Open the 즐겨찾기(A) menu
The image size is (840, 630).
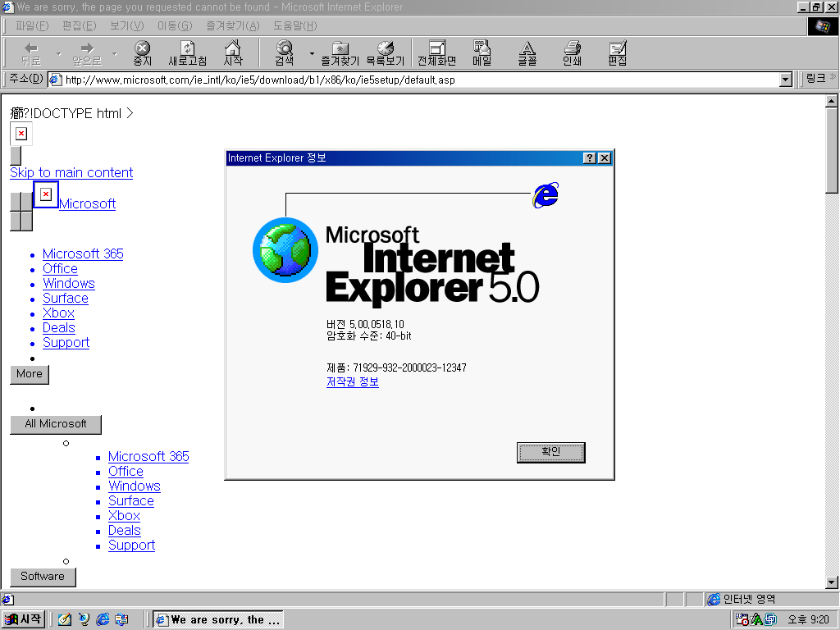(x=232, y=25)
